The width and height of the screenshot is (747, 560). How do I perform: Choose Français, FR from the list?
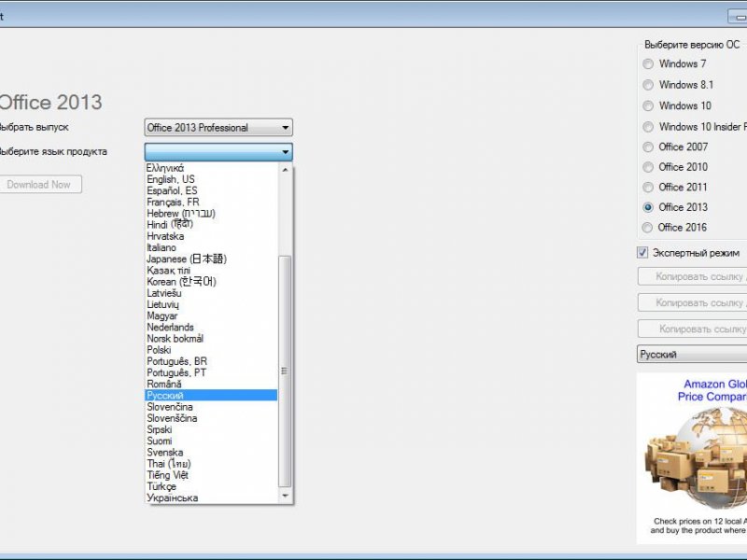pos(211,202)
